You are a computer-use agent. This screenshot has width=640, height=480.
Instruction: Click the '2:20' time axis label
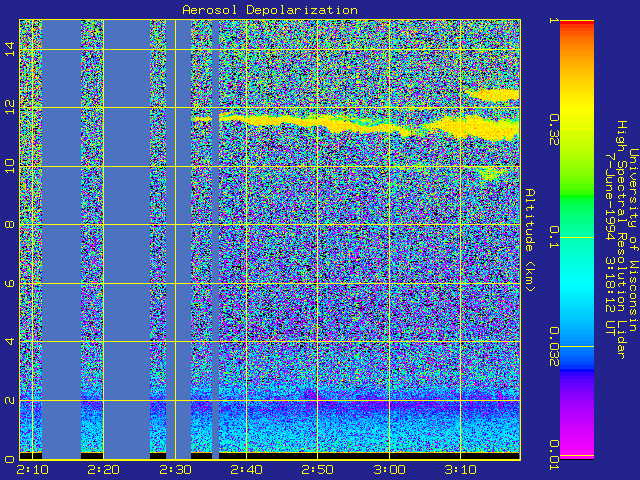click(103, 469)
